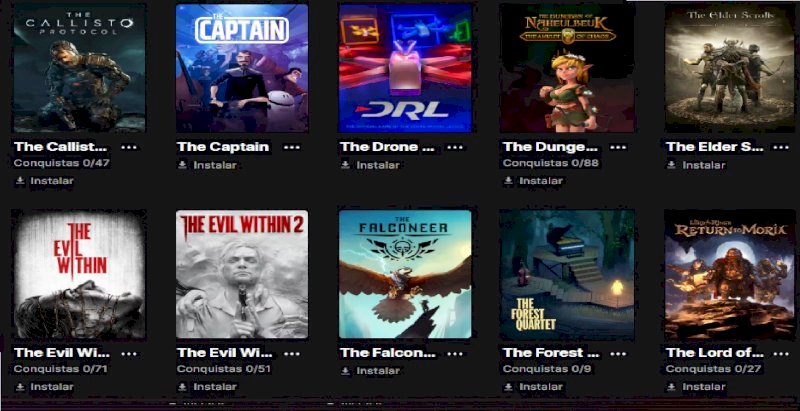Open the ellipsis menu for The Falconeer
The image size is (800, 411).
click(x=455, y=353)
